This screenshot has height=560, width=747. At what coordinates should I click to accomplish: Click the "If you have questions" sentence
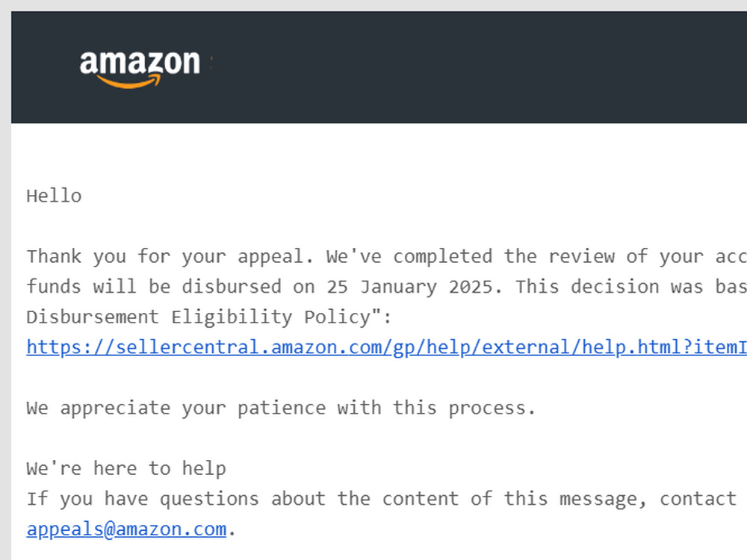[142, 499]
